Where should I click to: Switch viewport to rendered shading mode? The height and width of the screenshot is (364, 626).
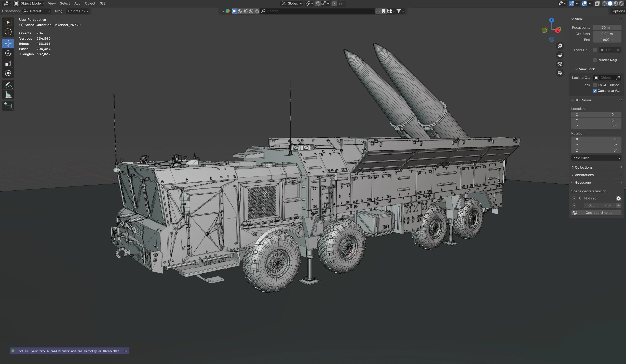click(622, 3)
